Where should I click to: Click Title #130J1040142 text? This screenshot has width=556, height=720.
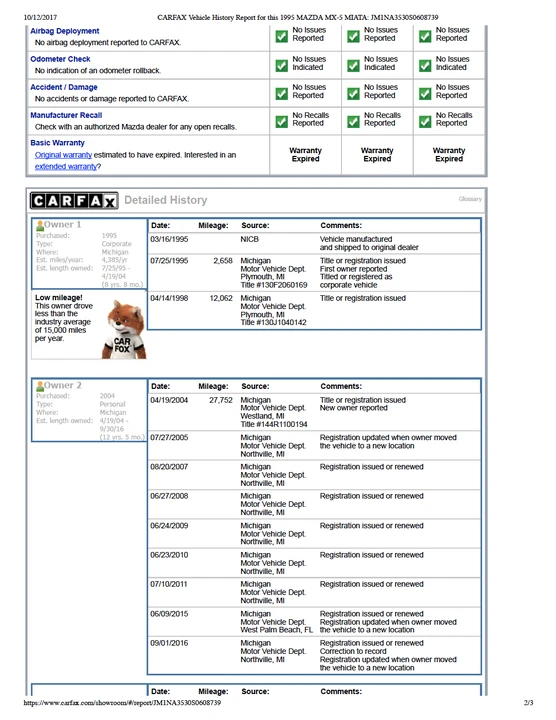click(x=273, y=322)
